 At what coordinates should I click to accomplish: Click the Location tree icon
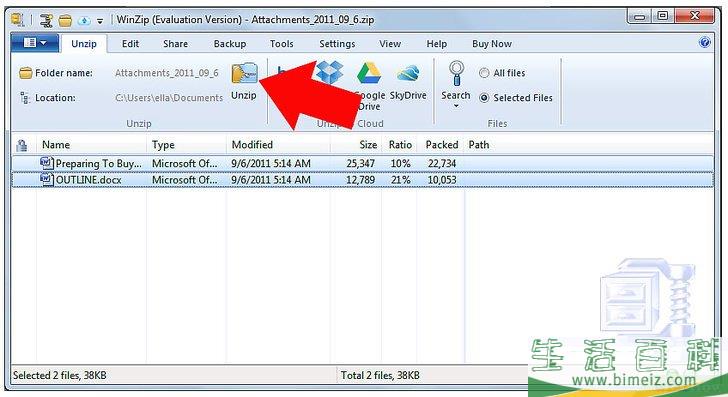click(x=25, y=98)
